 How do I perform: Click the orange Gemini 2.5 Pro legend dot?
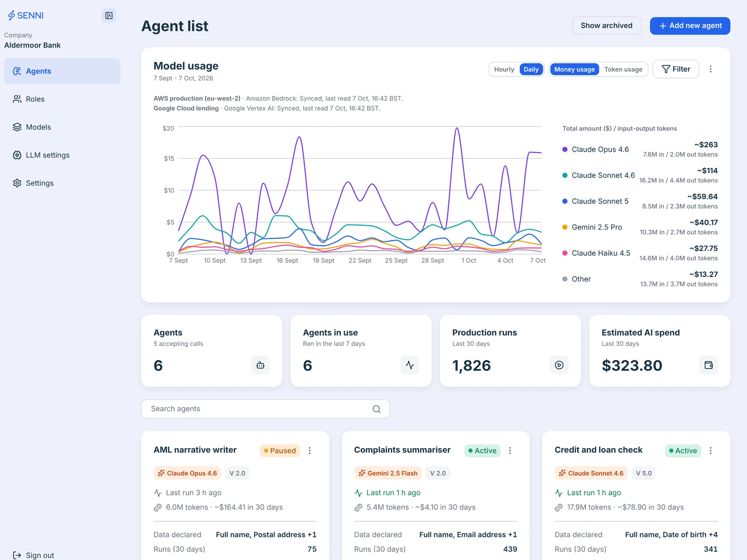point(564,227)
